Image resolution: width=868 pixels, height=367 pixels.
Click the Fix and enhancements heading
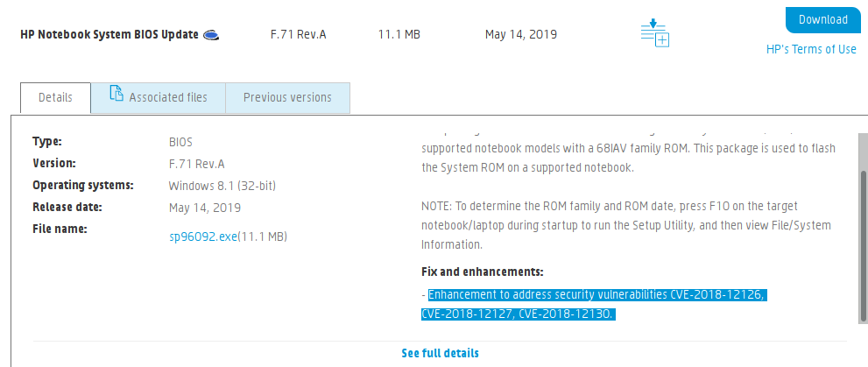click(482, 272)
